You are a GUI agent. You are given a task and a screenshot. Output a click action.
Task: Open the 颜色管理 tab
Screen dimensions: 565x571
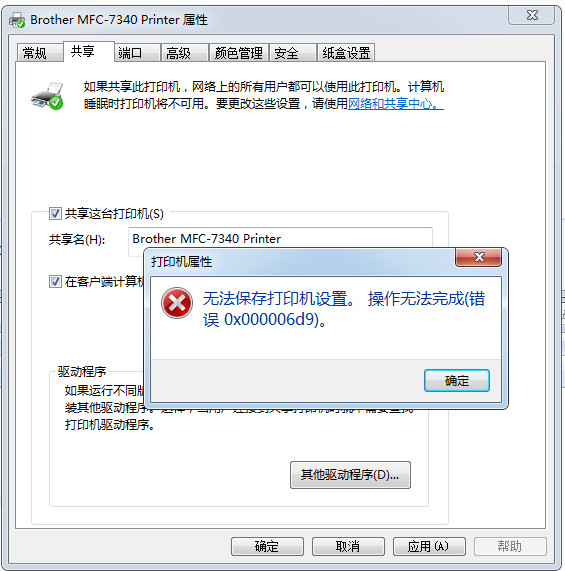pyautogui.click(x=239, y=53)
